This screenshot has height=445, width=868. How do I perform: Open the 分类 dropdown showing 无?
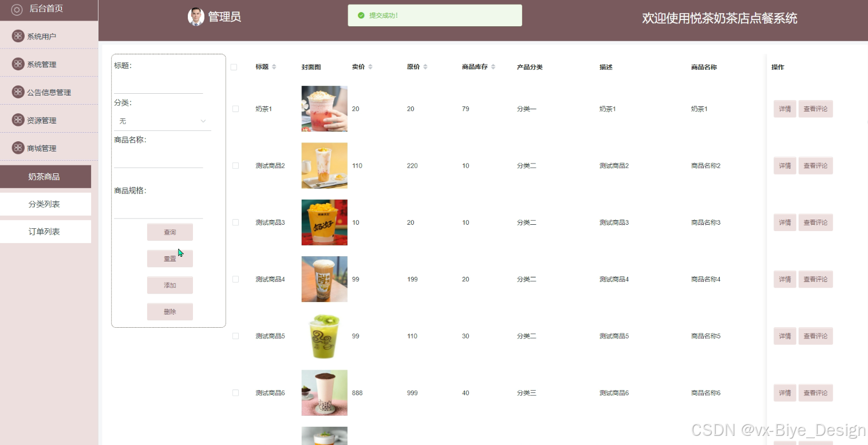pos(163,121)
